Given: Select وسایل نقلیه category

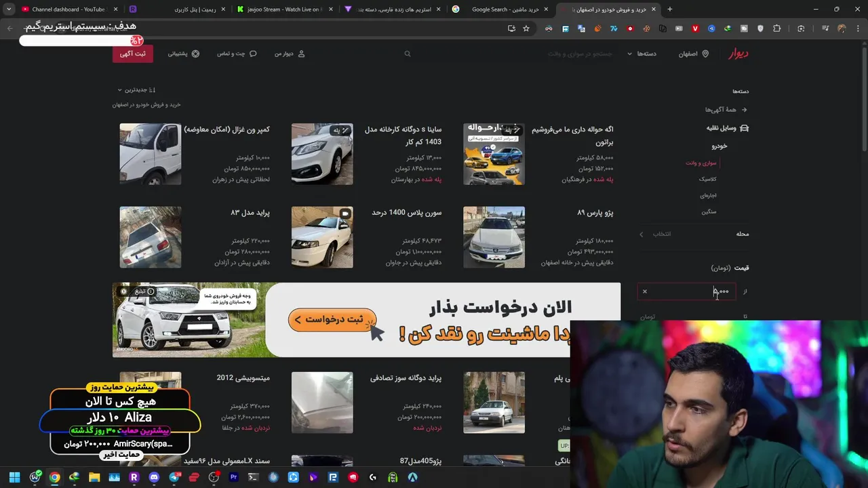Looking at the screenshot, I should (727, 127).
